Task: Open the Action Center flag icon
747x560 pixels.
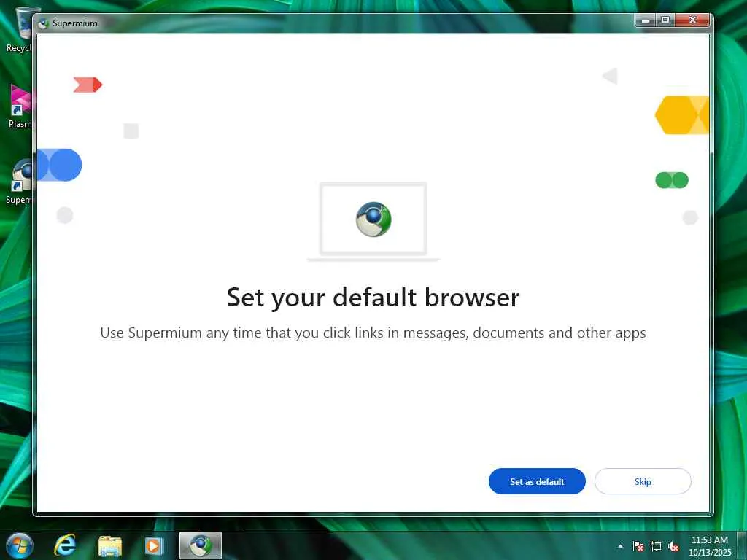Action: pyautogui.click(x=638, y=546)
